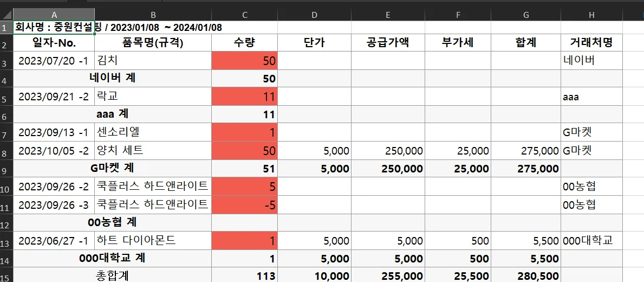The image size is (644, 282).
Task: Select column H header
Action: pyautogui.click(x=591, y=15)
